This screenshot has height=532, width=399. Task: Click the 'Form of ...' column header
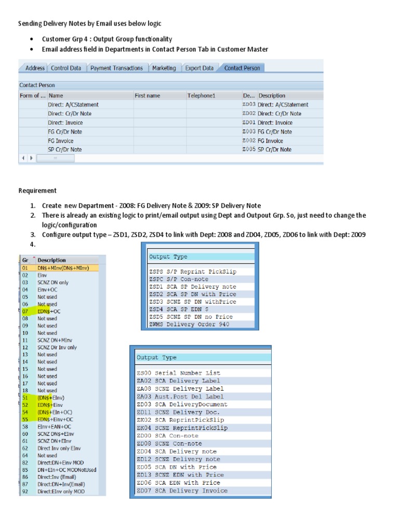click(x=33, y=96)
